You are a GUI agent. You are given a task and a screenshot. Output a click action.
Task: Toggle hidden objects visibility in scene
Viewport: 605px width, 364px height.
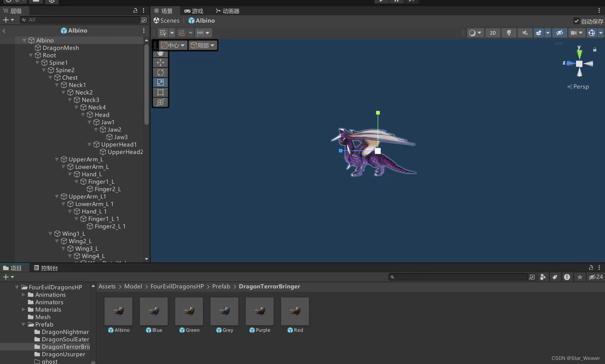coord(559,33)
